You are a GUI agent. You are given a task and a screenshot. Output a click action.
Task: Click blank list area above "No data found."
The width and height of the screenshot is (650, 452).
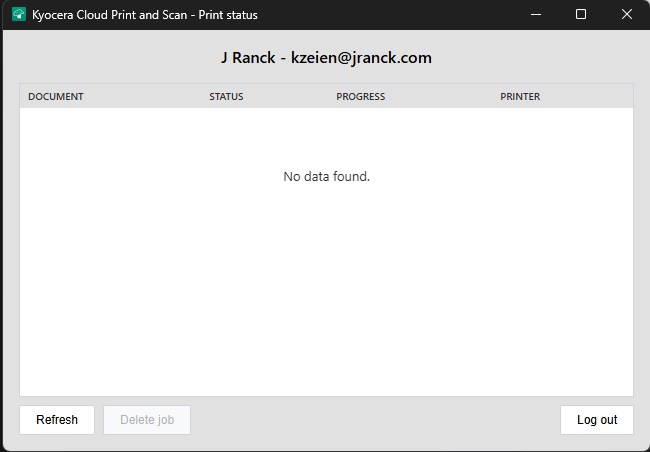pos(327,135)
